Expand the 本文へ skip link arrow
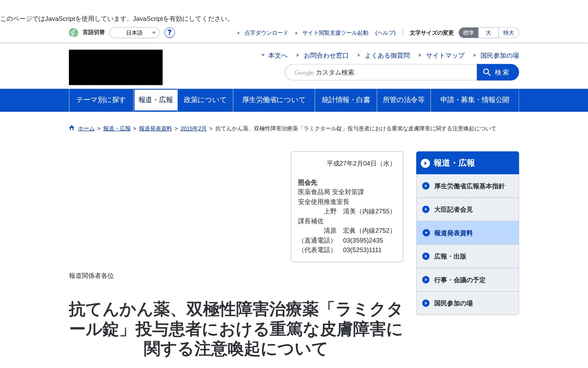 [x=263, y=56]
